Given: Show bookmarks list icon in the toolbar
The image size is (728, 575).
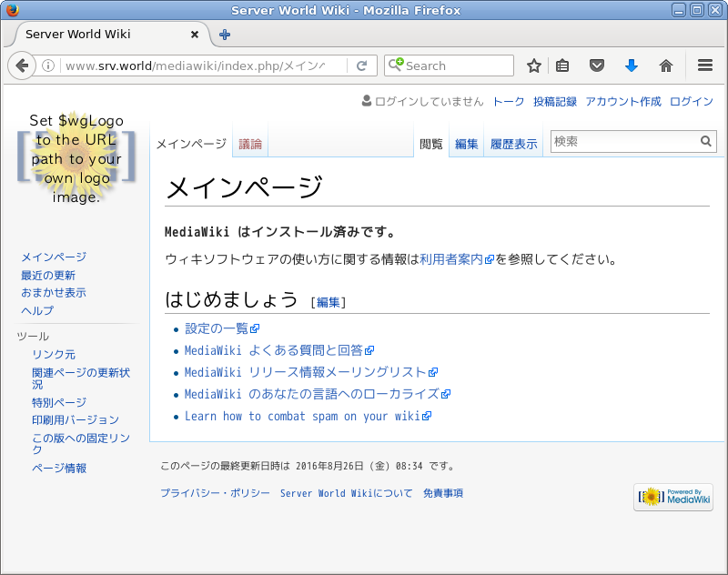Looking at the screenshot, I should pos(562,66).
